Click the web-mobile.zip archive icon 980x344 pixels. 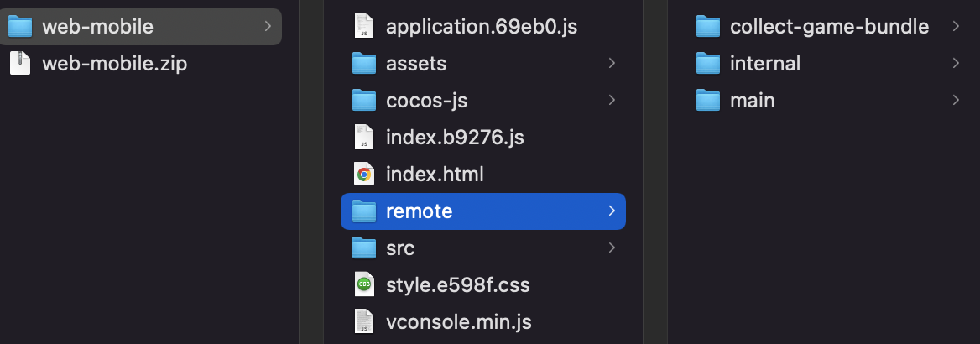click(20, 64)
